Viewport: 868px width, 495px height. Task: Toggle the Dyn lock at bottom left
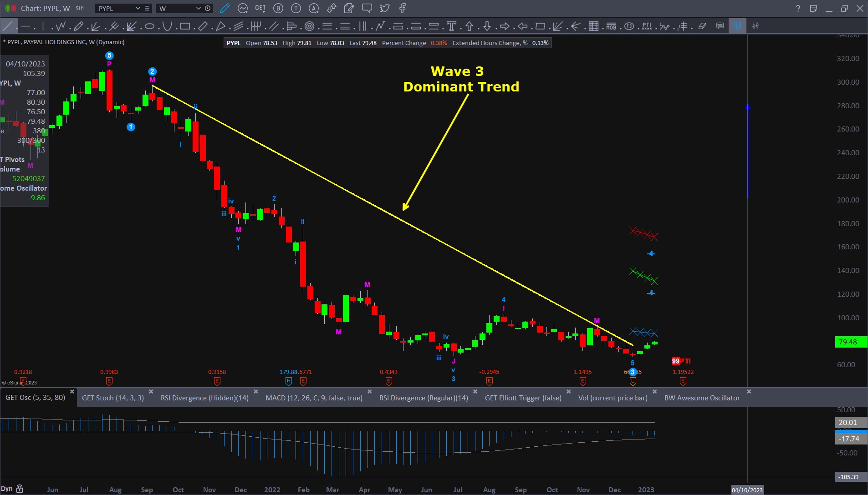pos(19,489)
